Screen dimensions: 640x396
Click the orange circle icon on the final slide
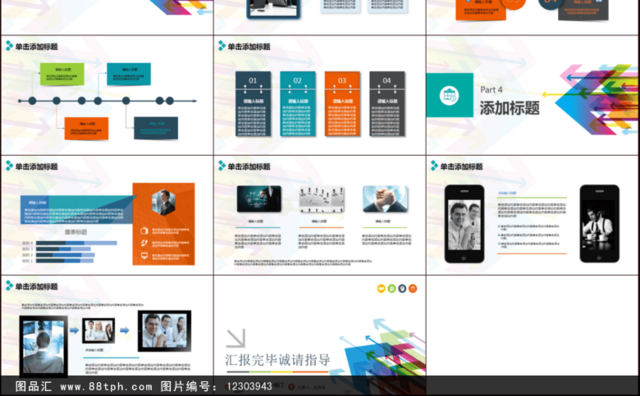click(413, 289)
